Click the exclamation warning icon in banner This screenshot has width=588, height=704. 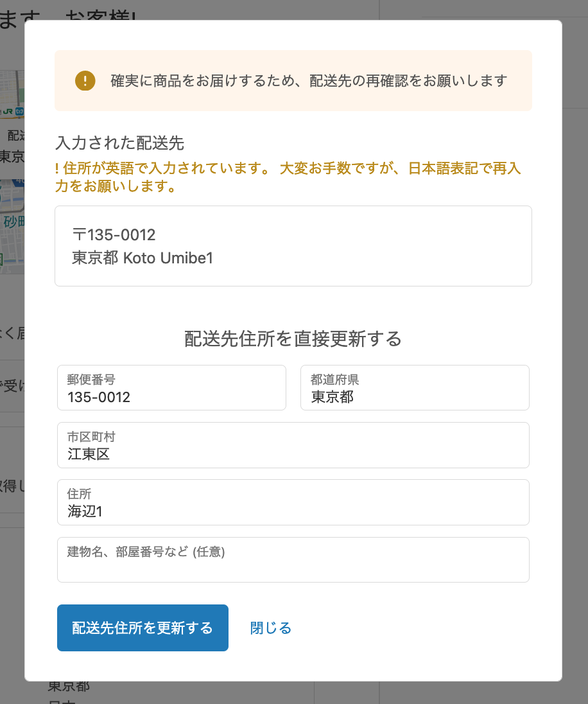click(x=85, y=81)
